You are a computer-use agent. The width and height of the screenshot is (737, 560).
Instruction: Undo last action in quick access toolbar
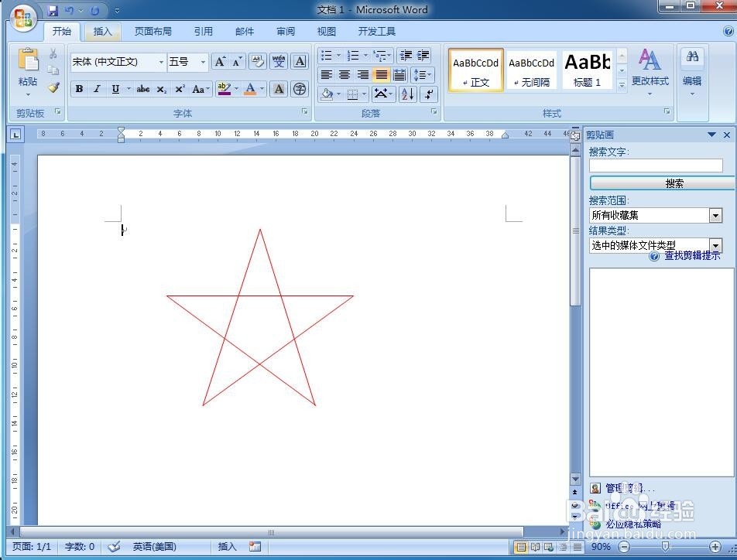click(x=70, y=10)
